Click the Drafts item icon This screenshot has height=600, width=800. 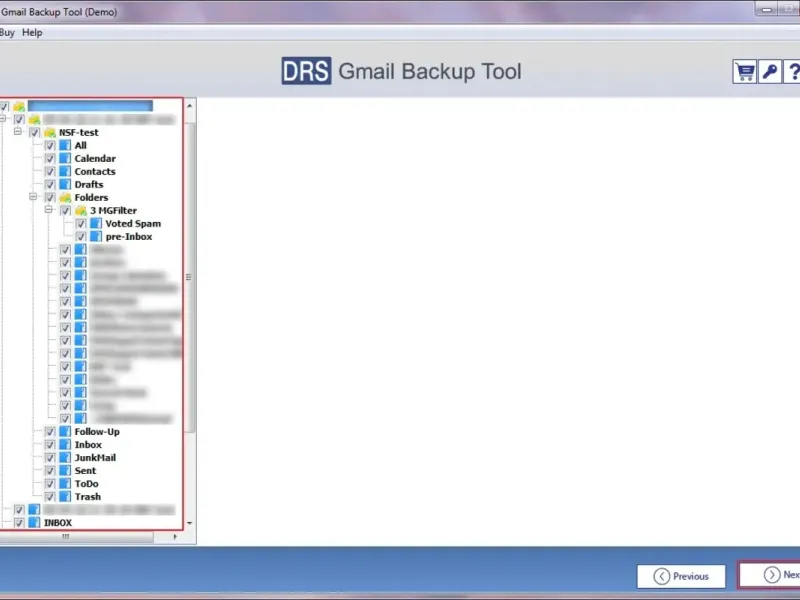coord(65,185)
